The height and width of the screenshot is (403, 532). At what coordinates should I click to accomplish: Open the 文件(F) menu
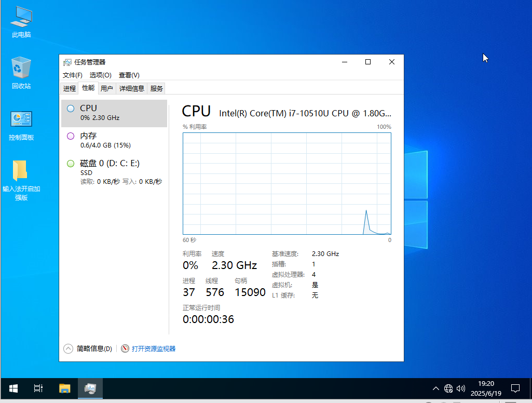coord(72,75)
